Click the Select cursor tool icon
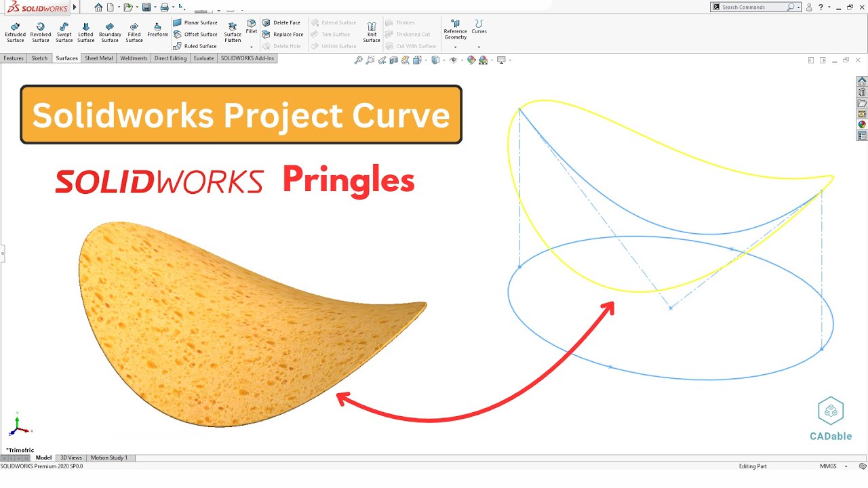The width and height of the screenshot is (868, 488). 182,7
